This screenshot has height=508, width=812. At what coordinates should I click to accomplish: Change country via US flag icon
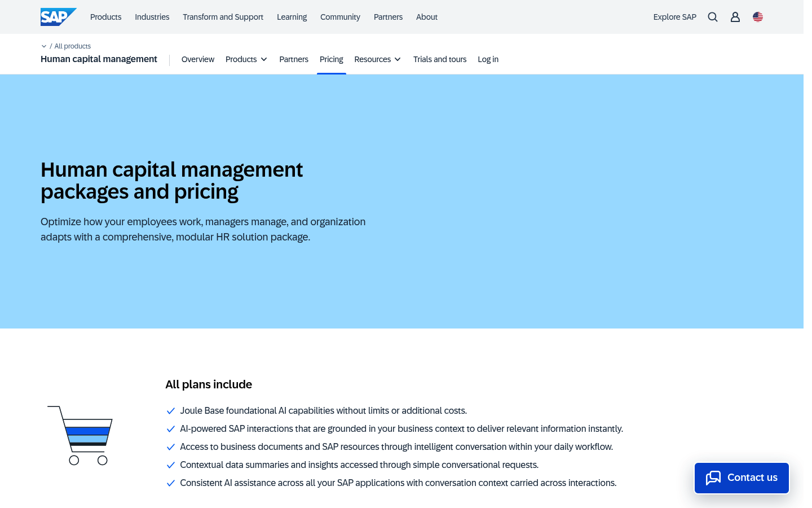tap(758, 17)
